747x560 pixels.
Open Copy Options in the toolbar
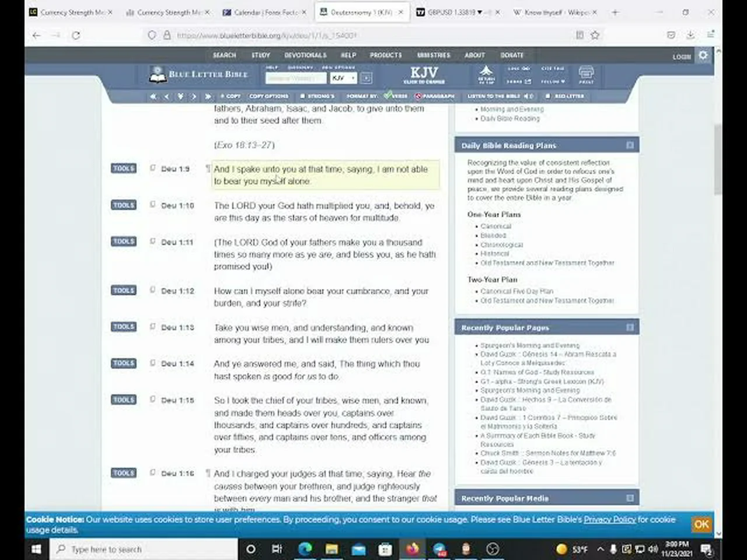pyautogui.click(x=269, y=96)
